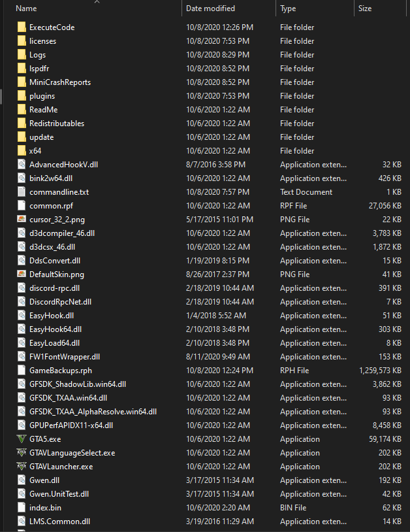Select the GPUPerfAPIDX11-x64.dll file name
Viewport: 410px width, 532px height.
pos(71,425)
